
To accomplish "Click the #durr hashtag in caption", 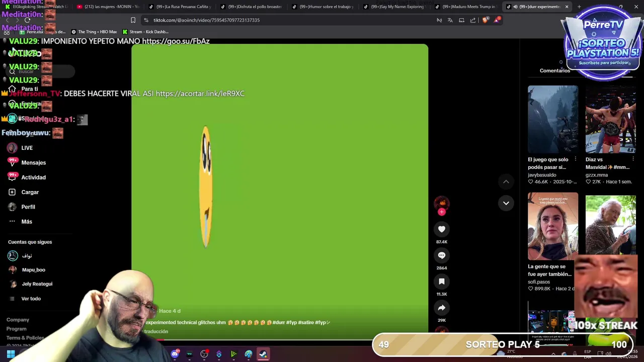I will click(278, 323).
